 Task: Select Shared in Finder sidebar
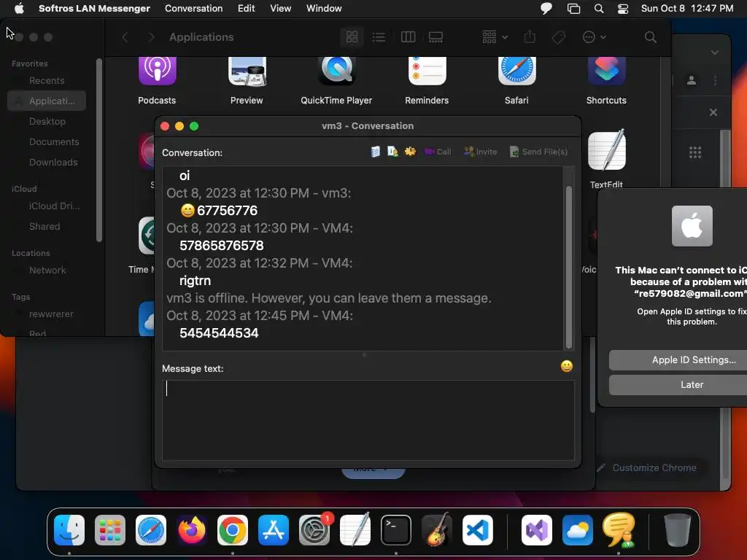tap(44, 227)
